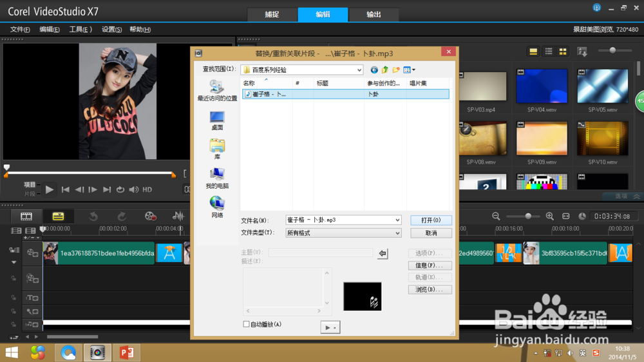Screen dimensions: 644x362
Task: Open the 网络 location in sidebar
Action: pyautogui.click(x=217, y=207)
